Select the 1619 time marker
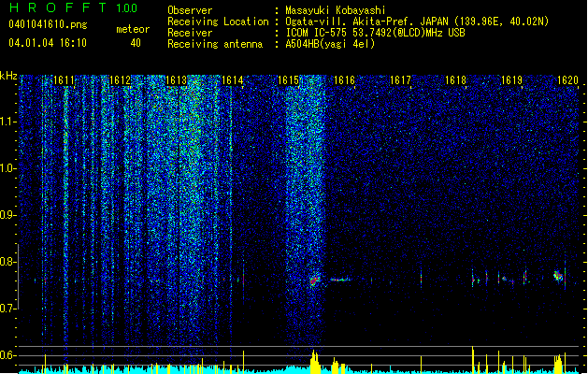This screenshot has height=374, width=588. click(512, 80)
